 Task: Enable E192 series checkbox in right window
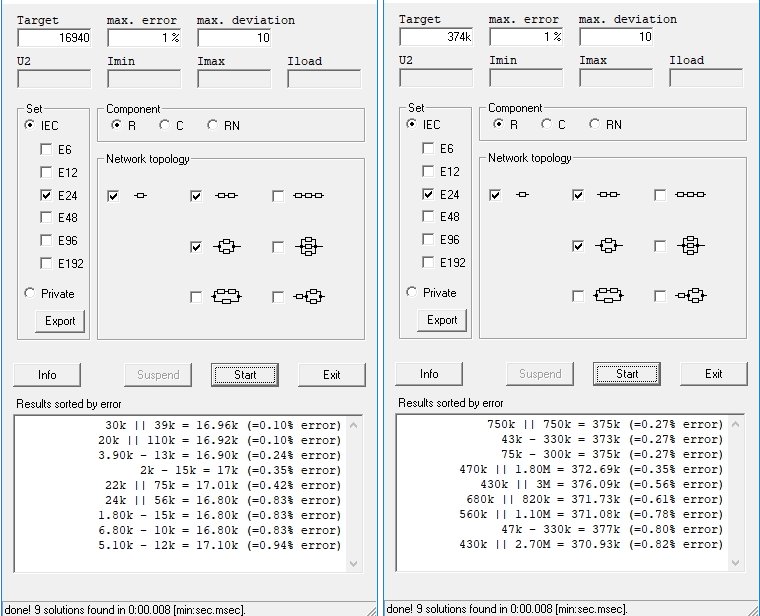[x=428, y=262]
